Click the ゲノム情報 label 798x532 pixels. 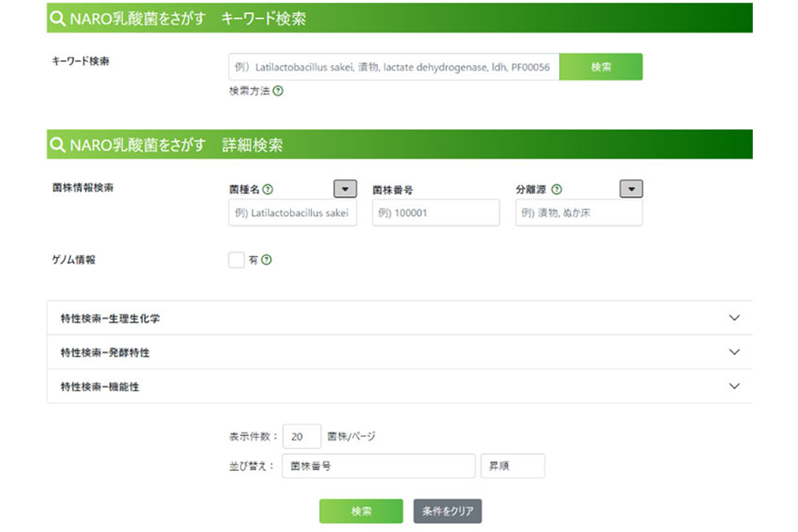[x=73, y=260]
